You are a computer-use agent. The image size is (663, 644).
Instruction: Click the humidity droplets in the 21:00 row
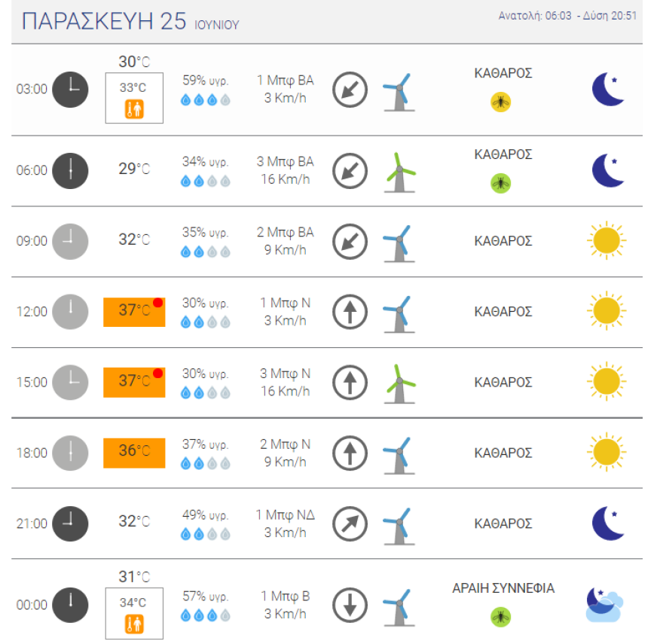point(205,534)
